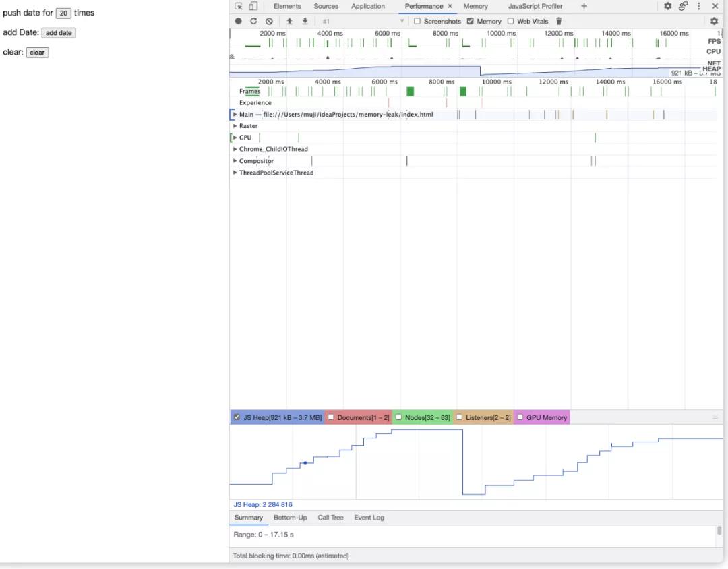Close the Performance tab
The width and height of the screenshot is (728, 569).
coord(450,6)
